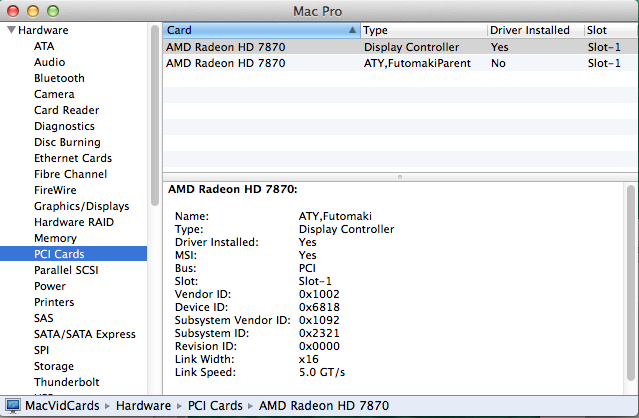Click the Subsystem ID value 0x2321
This screenshot has height=418, width=639.
click(319, 333)
